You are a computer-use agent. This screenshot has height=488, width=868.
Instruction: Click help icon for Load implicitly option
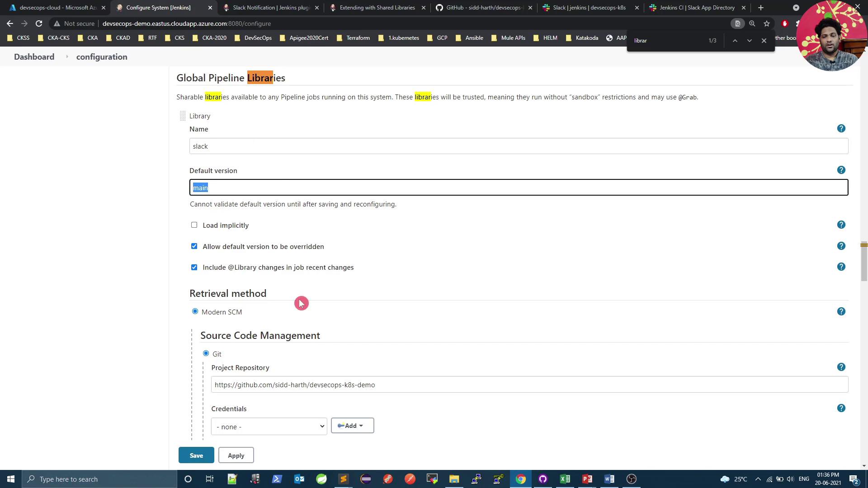(x=841, y=225)
